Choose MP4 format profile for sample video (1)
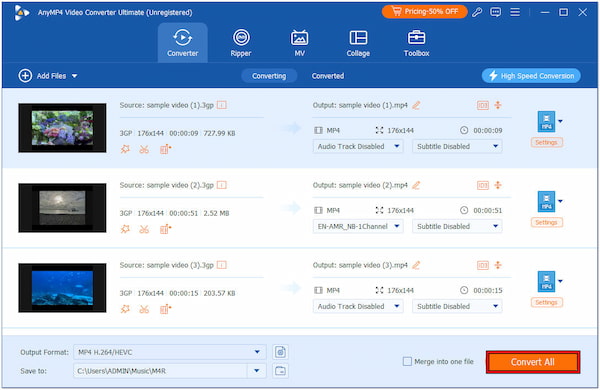 point(550,122)
